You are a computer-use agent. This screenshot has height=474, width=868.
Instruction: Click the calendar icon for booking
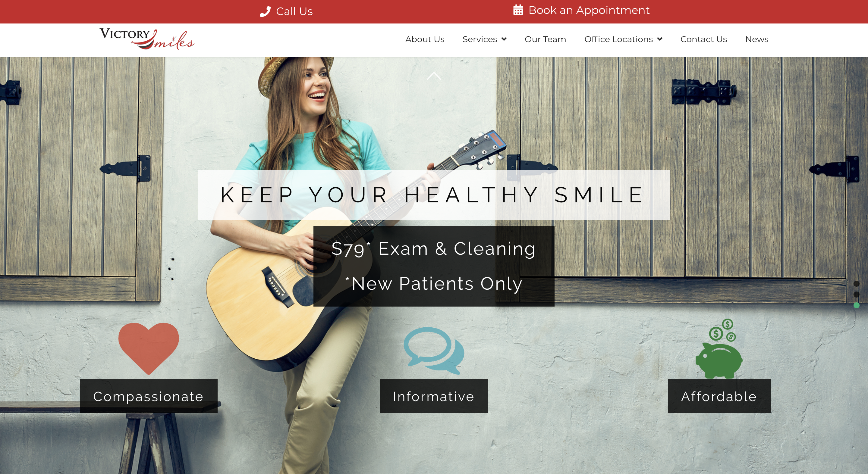pyautogui.click(x=518, y=10)
